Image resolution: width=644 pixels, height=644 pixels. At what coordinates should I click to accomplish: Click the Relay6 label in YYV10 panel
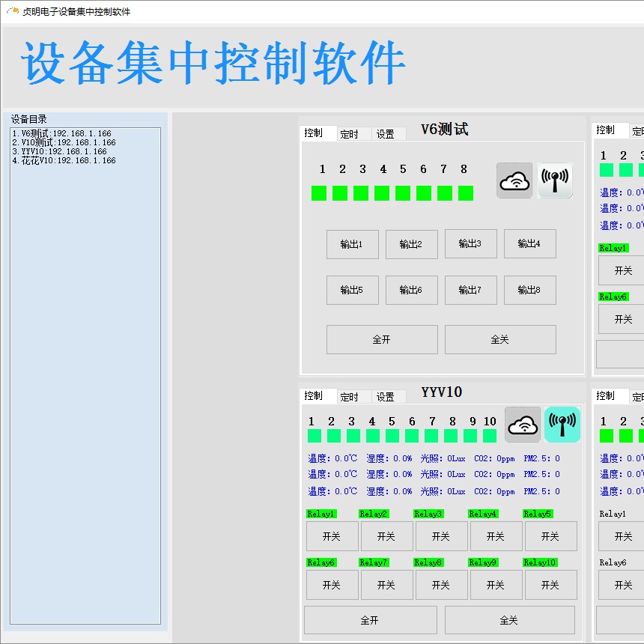[x=321, y=562]
